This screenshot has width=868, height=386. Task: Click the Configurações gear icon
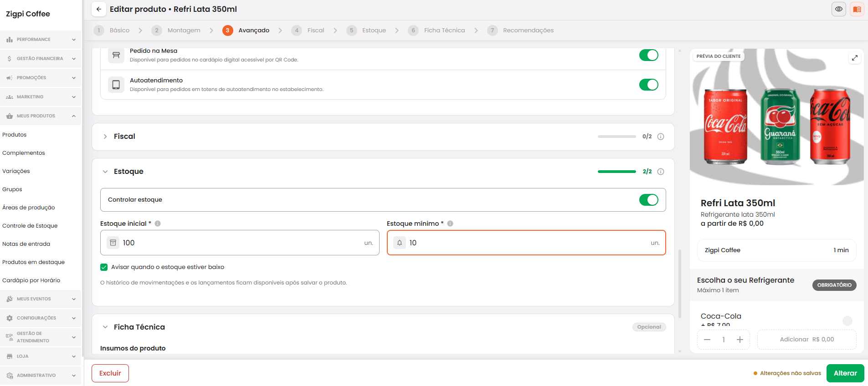coord(10,318)
